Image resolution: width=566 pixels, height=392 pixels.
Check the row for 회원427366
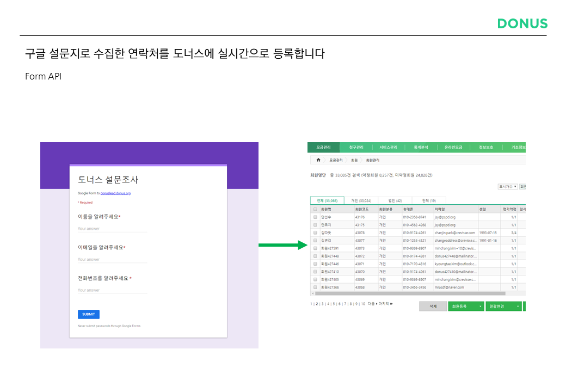click(x=315, y=287)
